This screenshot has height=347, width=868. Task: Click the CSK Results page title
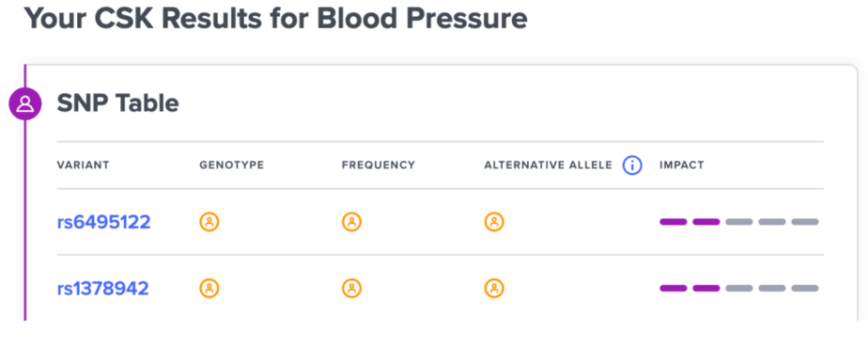[275, 20]
